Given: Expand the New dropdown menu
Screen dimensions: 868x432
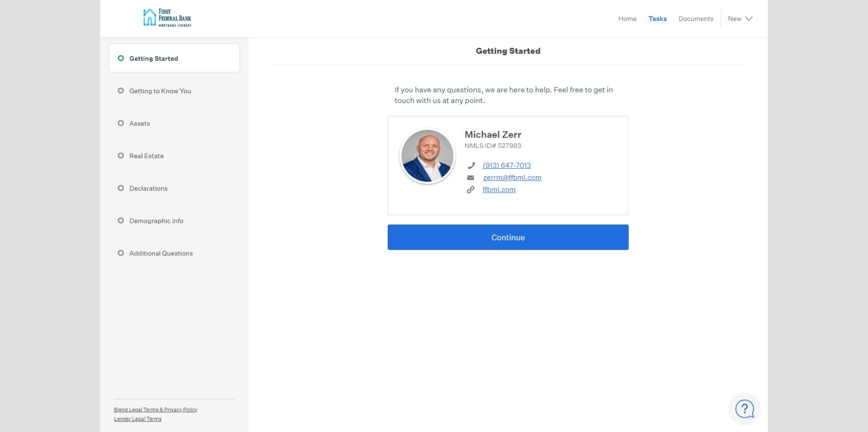Looking at the screenshot, I should click(735, 19).
